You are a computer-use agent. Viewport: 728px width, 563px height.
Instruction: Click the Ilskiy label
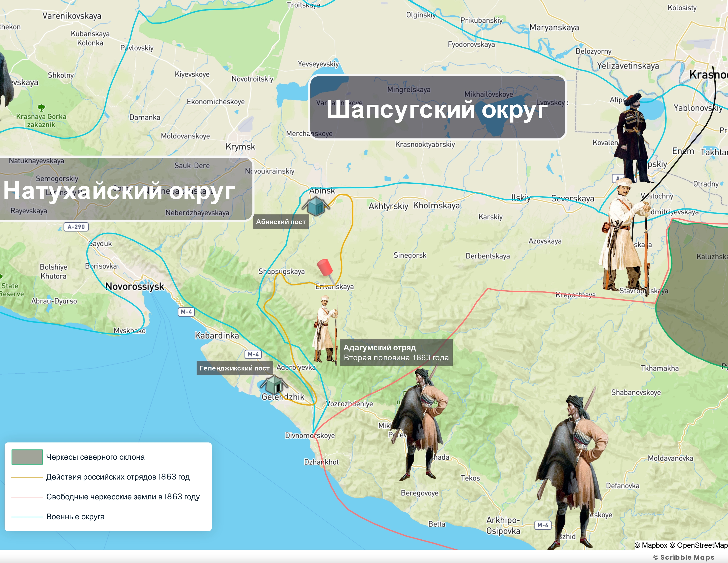[521, 198]
